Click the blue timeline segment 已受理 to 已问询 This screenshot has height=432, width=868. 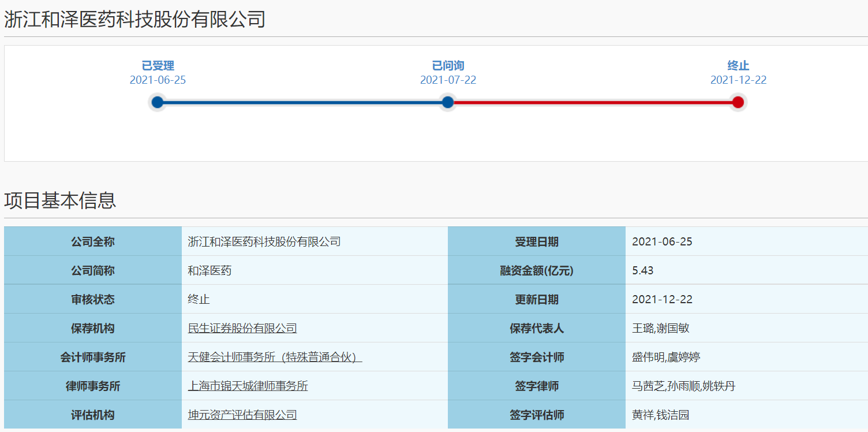[302, 103]
